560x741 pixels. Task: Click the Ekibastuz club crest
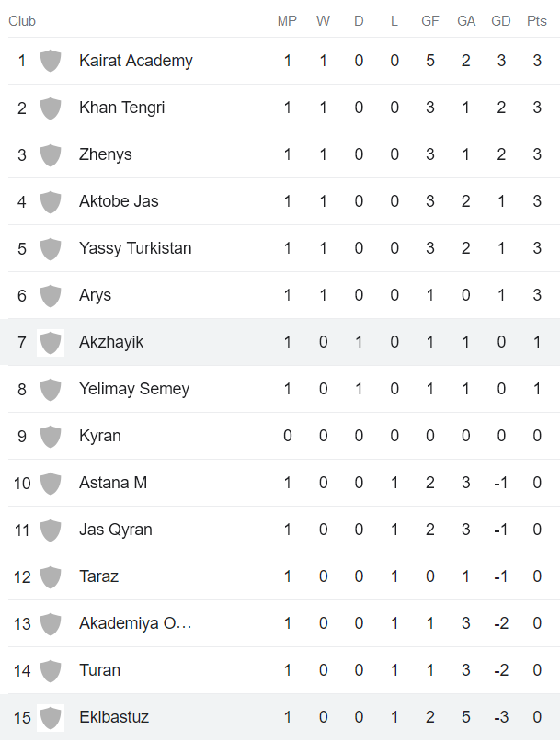pos(51,717)
